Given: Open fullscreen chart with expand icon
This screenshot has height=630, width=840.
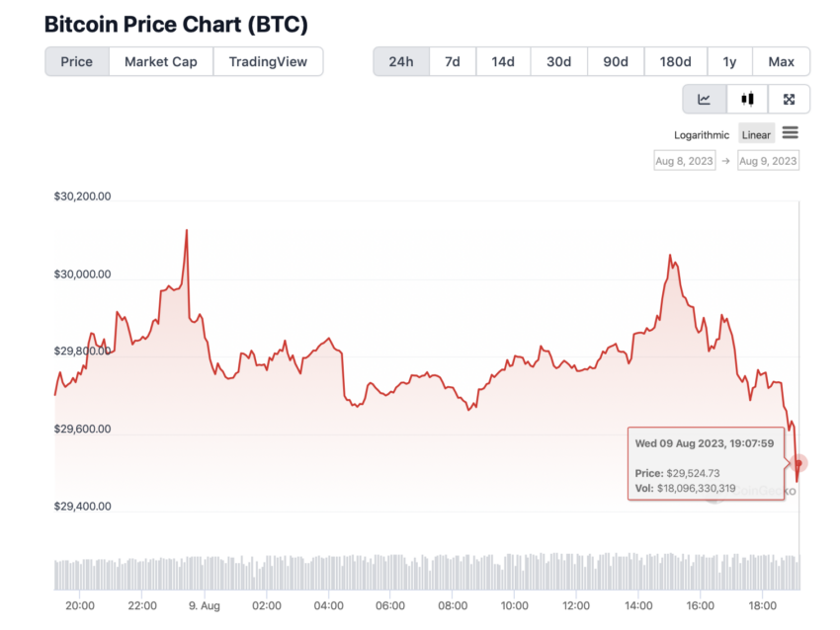Looking at the screenshot, I should click(789, 99).
